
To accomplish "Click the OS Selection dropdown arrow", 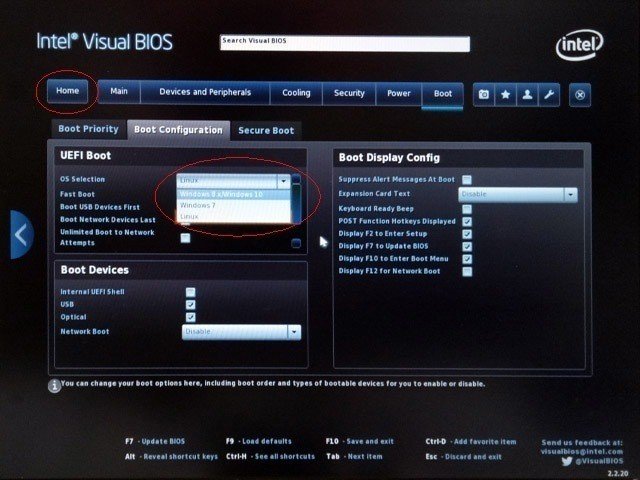I will 284,181.
